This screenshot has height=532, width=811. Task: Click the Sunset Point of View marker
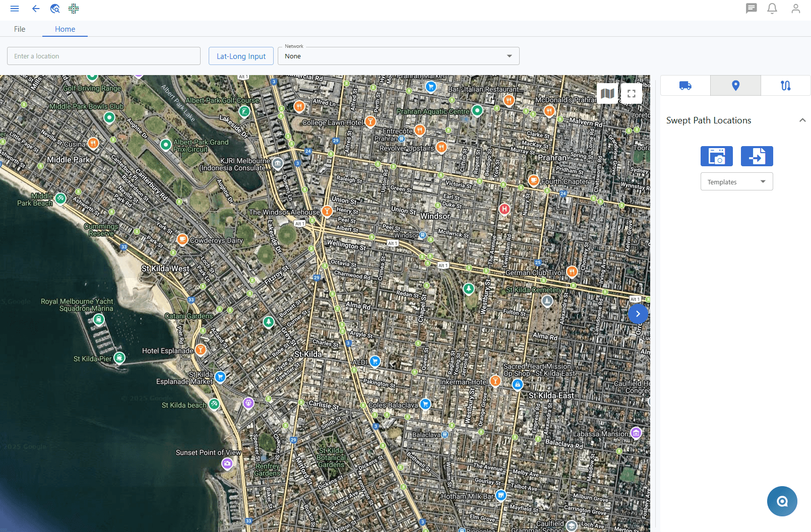(227, 463)
